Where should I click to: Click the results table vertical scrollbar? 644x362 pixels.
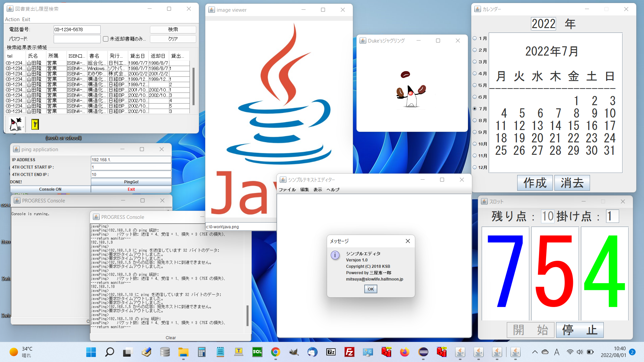[194, 86]
